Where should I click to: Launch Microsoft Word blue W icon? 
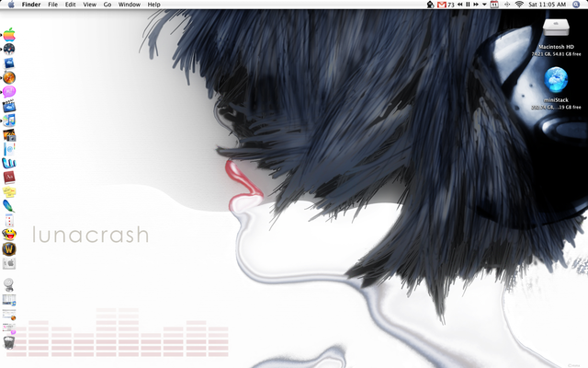[x=9, y=163]
